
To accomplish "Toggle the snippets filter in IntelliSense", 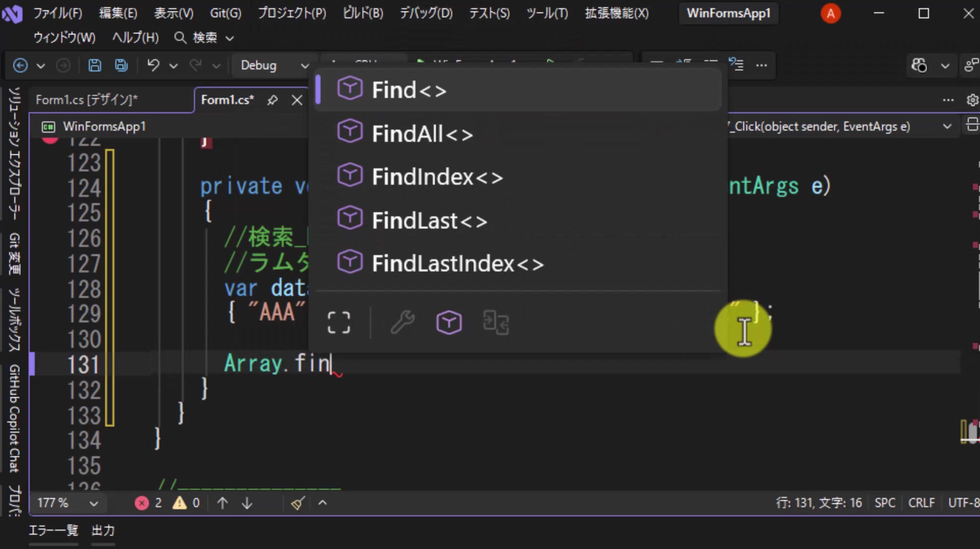I will coord(496,322).
